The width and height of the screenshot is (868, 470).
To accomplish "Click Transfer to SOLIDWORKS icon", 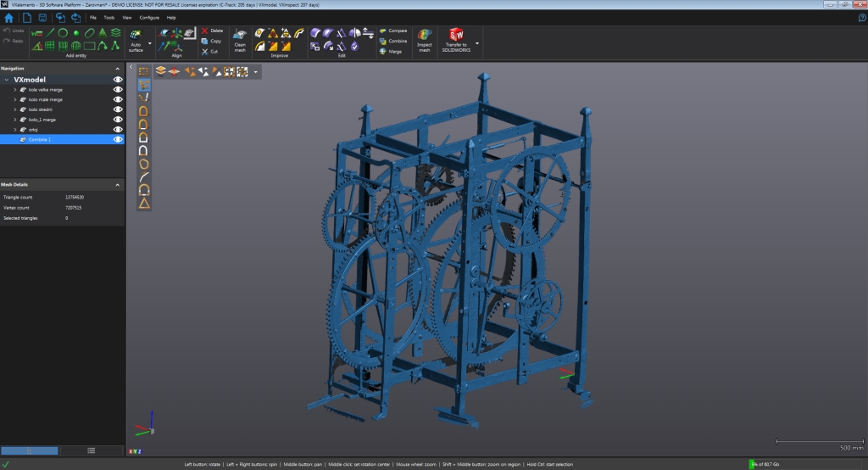I will [x=457, y=39].
